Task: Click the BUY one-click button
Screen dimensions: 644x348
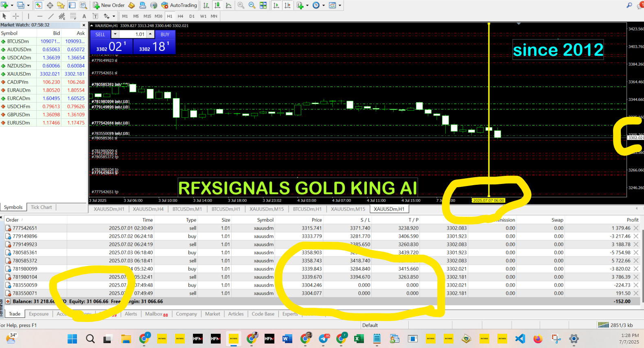Action: (x=165, y=34)
